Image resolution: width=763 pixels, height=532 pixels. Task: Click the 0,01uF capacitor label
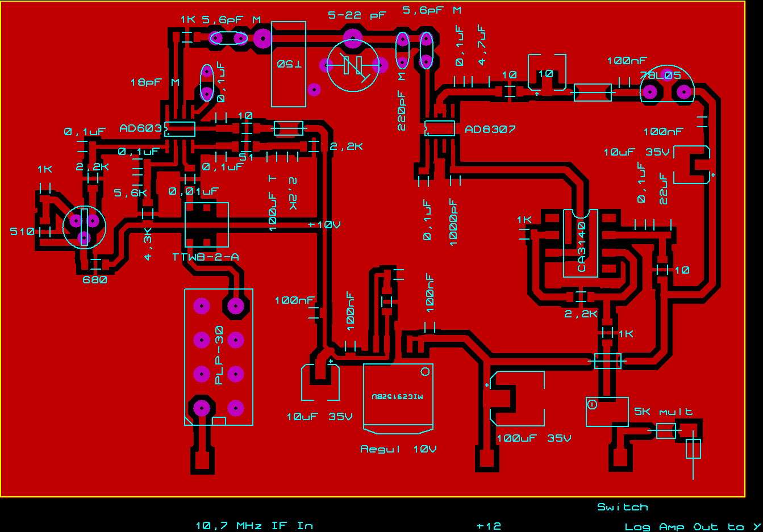click(193, 191)
